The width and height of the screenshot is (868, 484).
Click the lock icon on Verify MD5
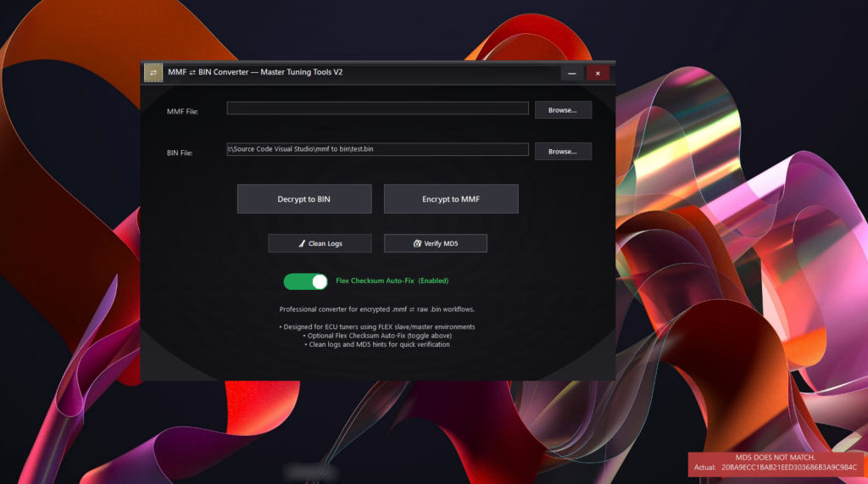click(417, 244)
